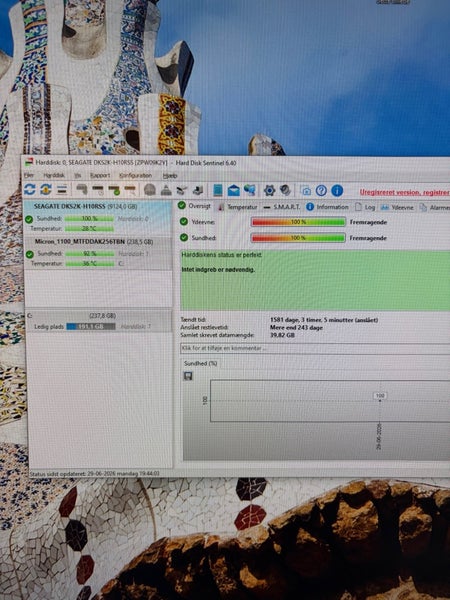This screenshot has width=450, height=600.
Task: Switch to the S.M.A.R.T. tab
Action: click(282, 207)
